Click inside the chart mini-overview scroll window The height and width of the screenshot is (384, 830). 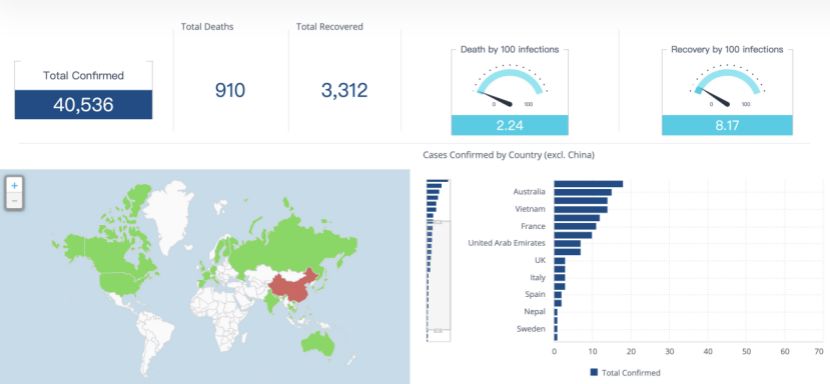438,276
